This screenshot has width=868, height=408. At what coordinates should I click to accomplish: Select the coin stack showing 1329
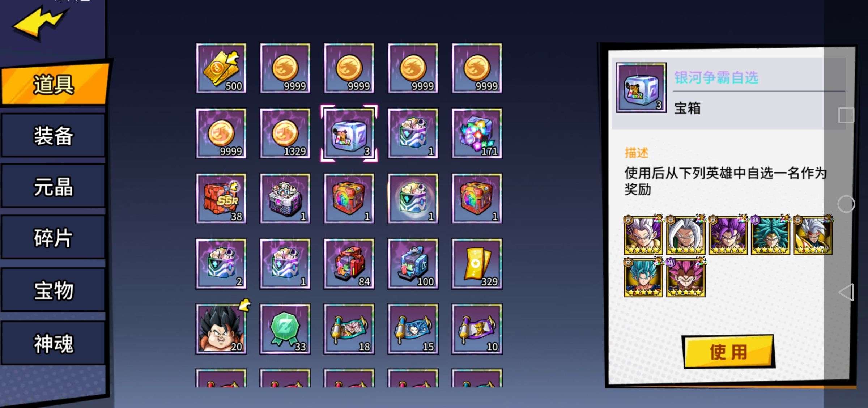point(285,133)
